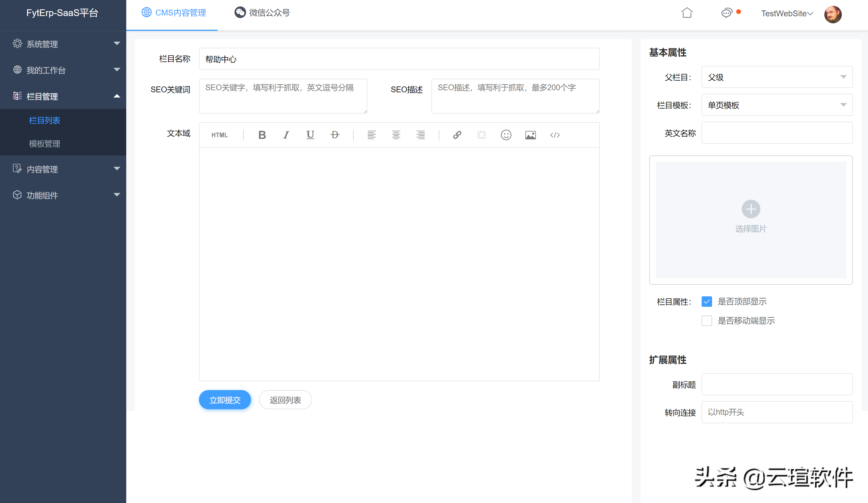Uncheck 是否顶部显示 checkbox
The image size is (868, 503).
click(707, 301)
